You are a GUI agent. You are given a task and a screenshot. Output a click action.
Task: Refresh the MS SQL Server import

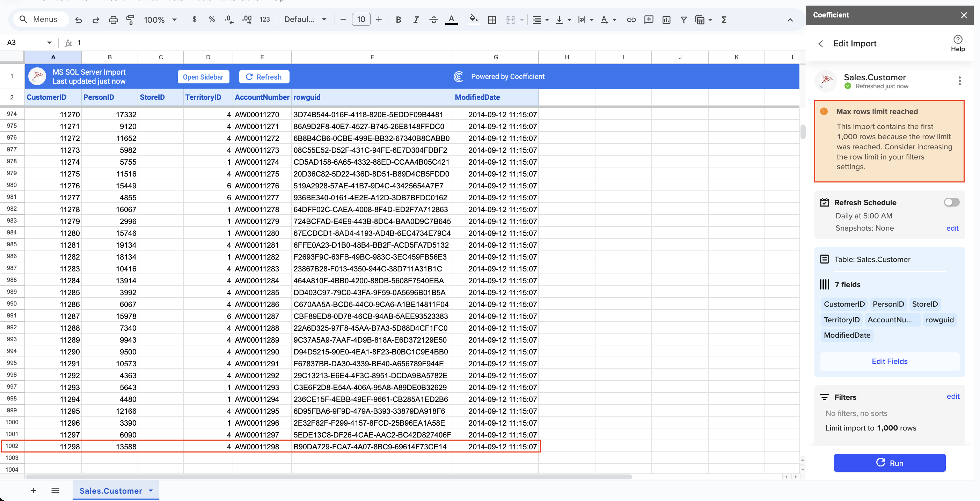point(264,76)
